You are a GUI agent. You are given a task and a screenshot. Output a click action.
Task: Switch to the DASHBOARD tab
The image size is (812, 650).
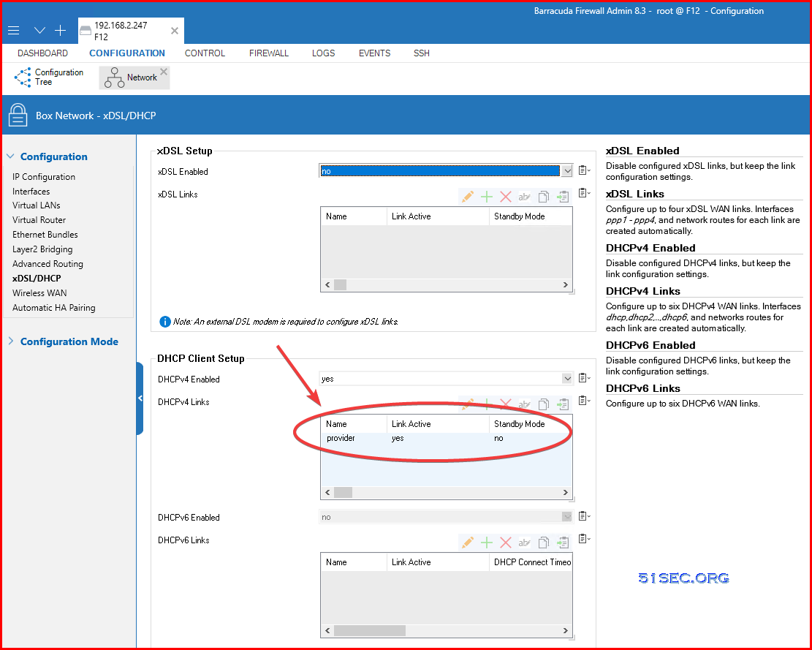pos(42,53)
